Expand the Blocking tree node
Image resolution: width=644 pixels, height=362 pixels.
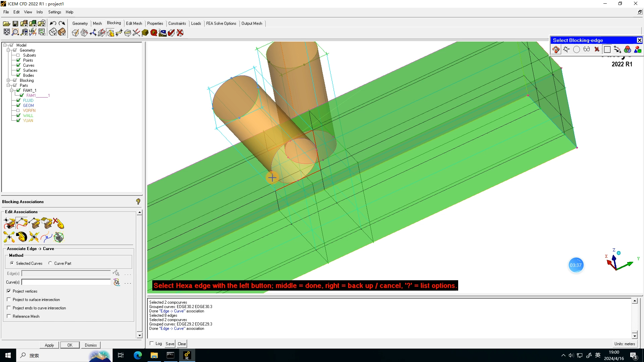[8, 80]
